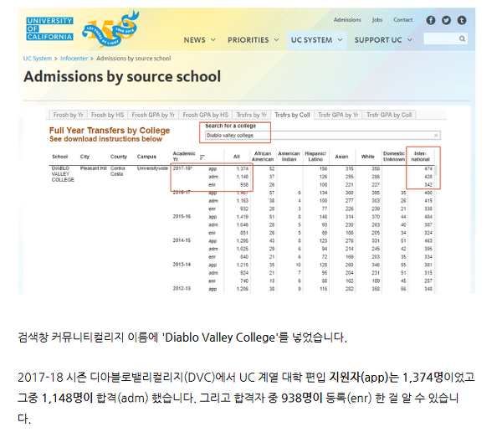Click the Full Year Transfers by College heading
The height and width of the screenshot is (448, 502).
(110, 131)
